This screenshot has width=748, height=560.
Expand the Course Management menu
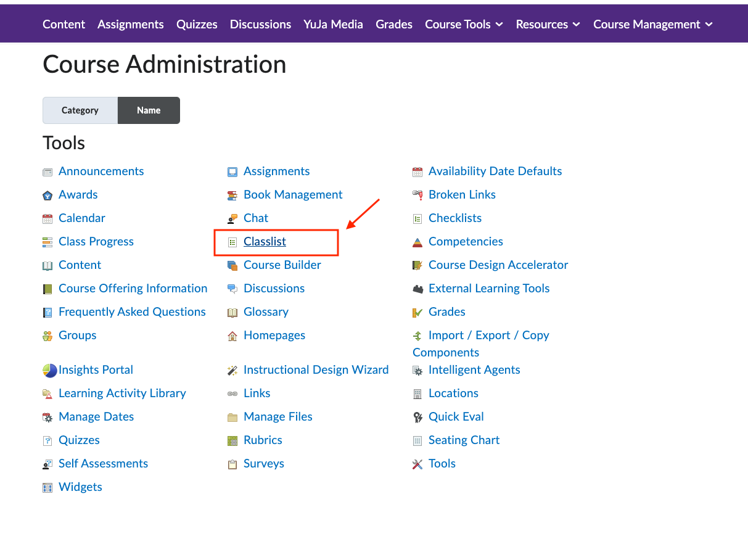(652, 25)
